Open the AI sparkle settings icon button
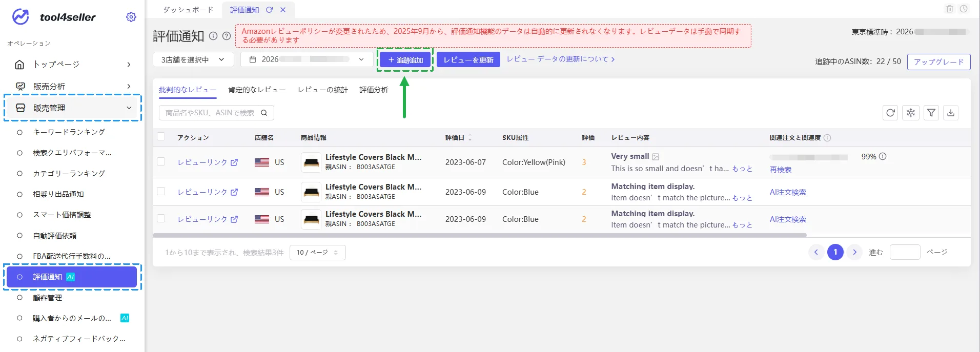This screenshot has height=352, width=980. (911, 113)
